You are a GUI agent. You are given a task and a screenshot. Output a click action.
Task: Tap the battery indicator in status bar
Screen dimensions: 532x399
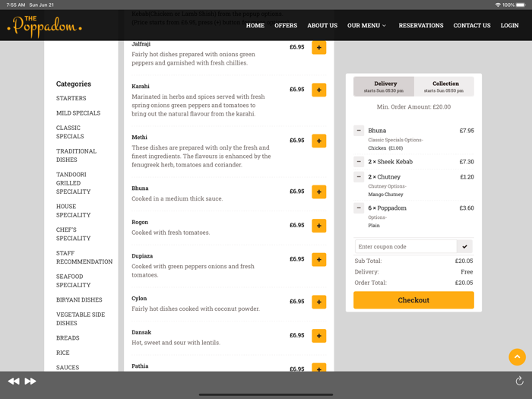click(521, 5)
